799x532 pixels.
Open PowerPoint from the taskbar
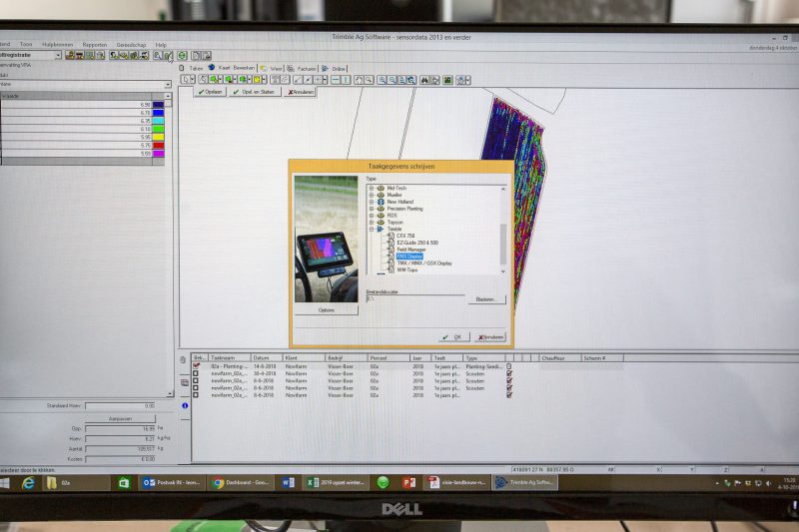(408, 483)
